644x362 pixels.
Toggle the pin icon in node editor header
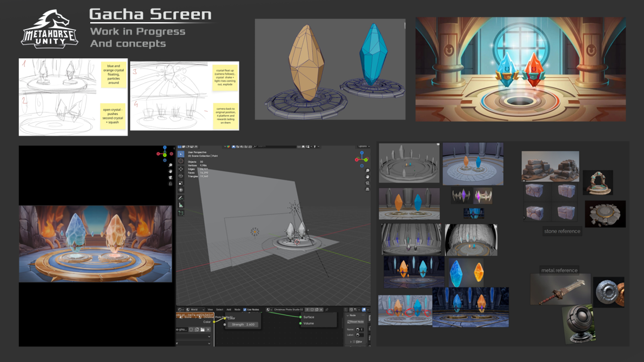coord(327,310)
